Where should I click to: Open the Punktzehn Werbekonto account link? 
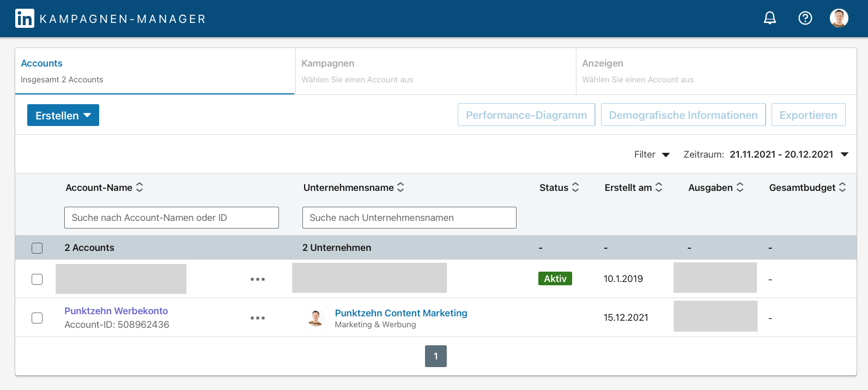click(x=116, y=311)
